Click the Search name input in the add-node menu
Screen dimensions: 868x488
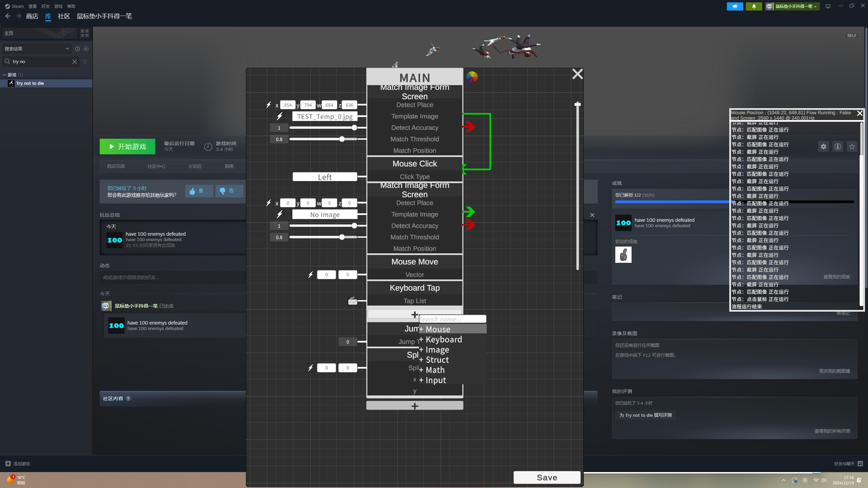tap(452, 318)
